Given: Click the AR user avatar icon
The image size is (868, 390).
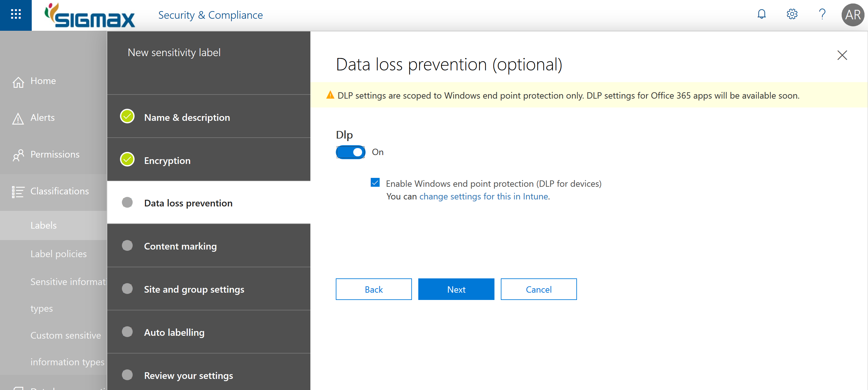Looking at the screenshot, I should [x=854, y=15].
